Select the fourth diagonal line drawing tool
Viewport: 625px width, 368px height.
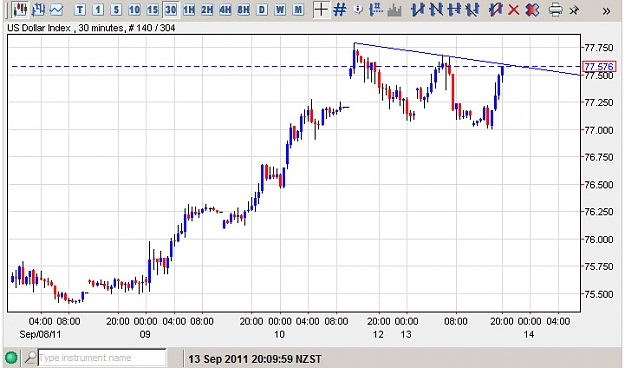point(472,10)
